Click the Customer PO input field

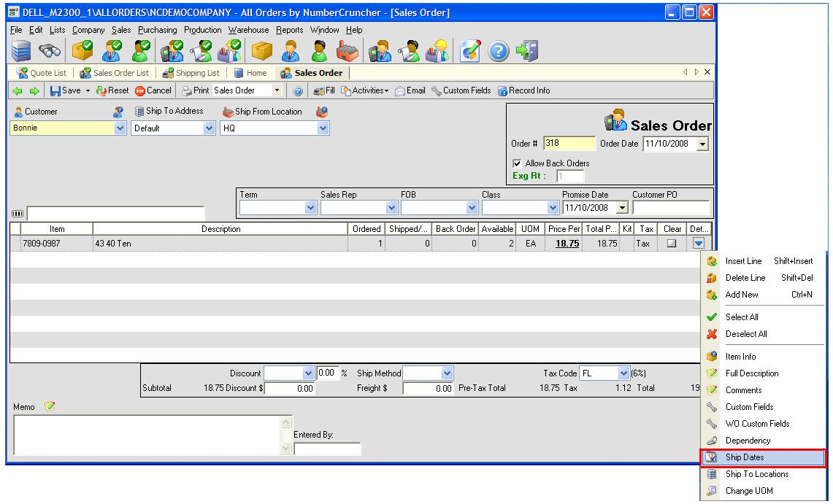click(671, 208)
